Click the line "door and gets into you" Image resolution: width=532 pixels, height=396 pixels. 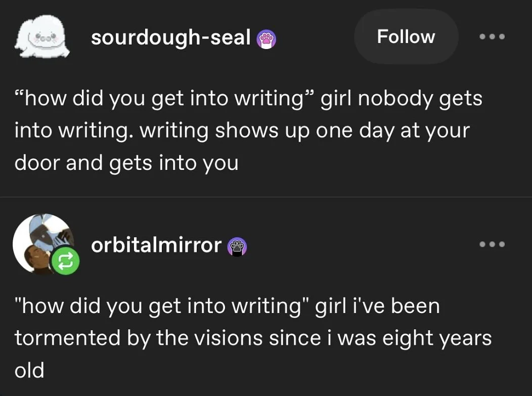click(x=126, y=163)
